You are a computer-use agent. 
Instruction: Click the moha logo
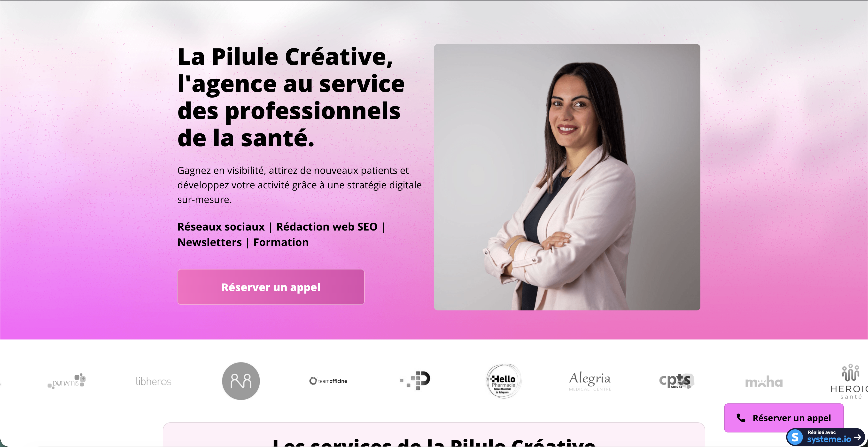tap(764, 382)
